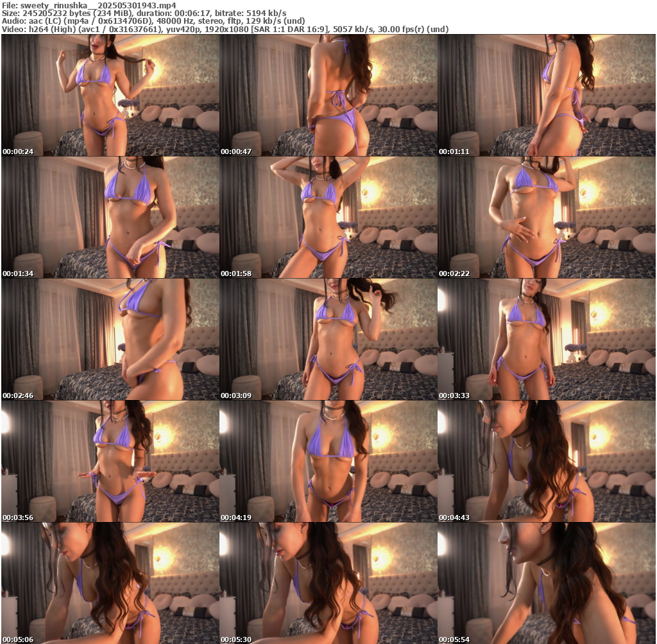Open the thumbnail stamped 00:00:24
Screen dimensions: 657x644
pos(110,95)
